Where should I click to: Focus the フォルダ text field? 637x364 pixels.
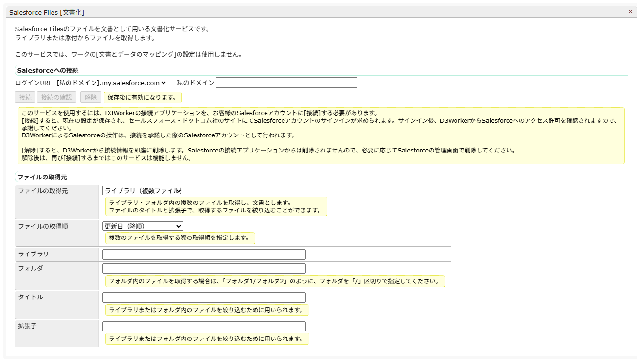click(204, 269)
